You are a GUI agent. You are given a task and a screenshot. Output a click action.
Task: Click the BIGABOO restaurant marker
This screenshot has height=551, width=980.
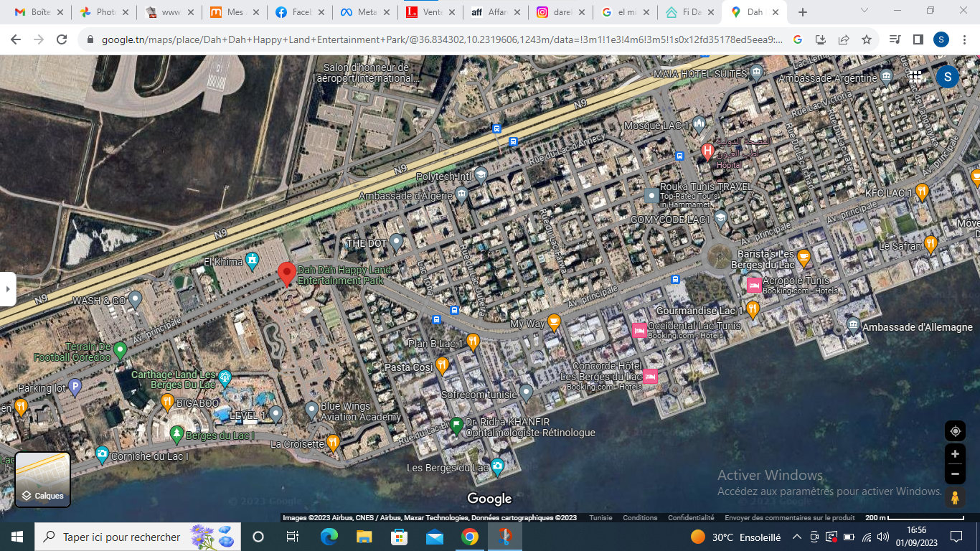[x=167, y=402]
